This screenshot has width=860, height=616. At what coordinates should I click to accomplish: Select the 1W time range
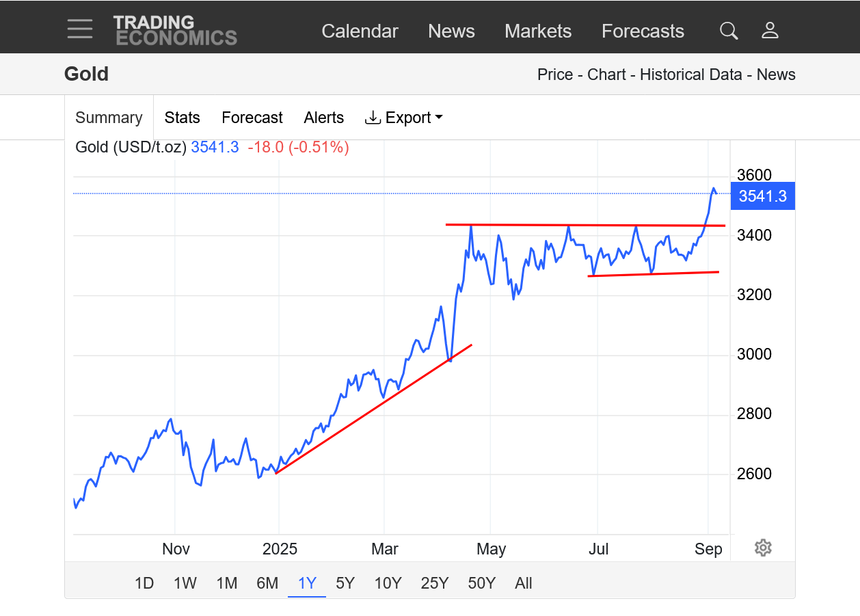[185, 583]
